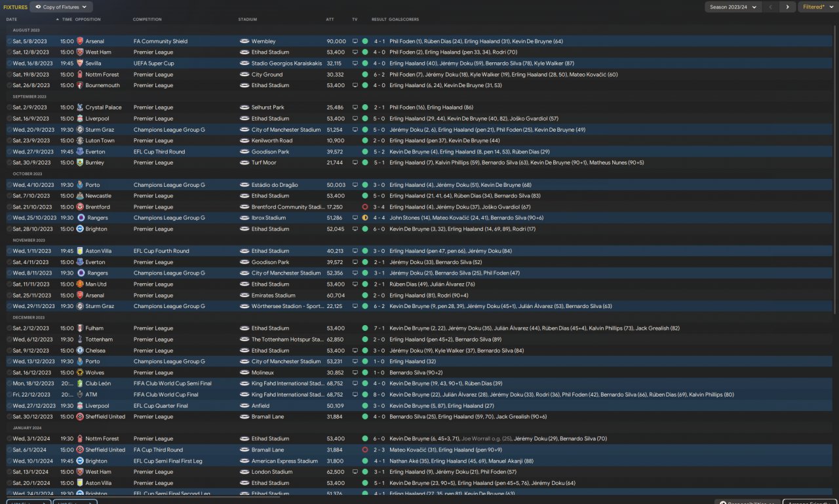This screenshot has height=504, width=839.
Task: Open the Estádio do Dragão stadium link
Action: 275,185
